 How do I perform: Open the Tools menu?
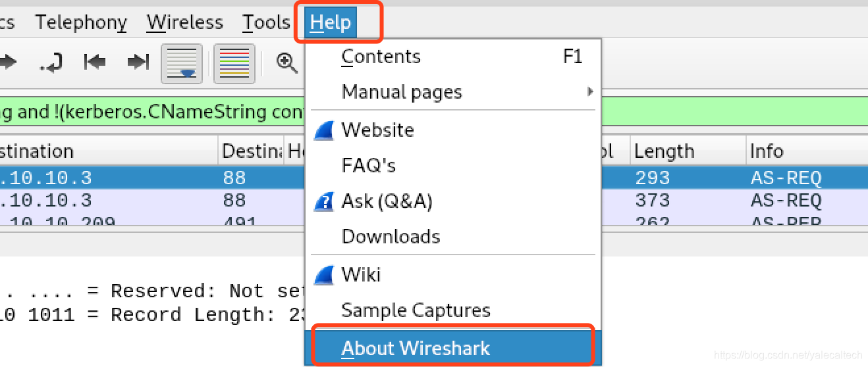(x=266, y=22)
